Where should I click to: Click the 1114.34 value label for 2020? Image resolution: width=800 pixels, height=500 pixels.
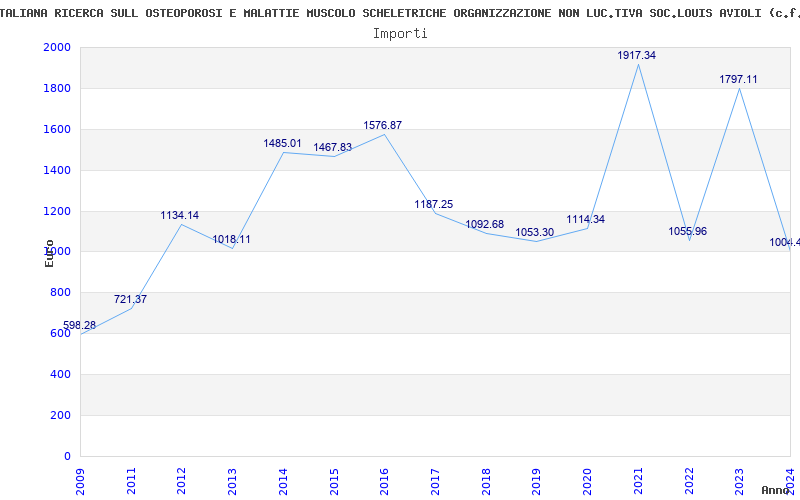click(586, 220)
